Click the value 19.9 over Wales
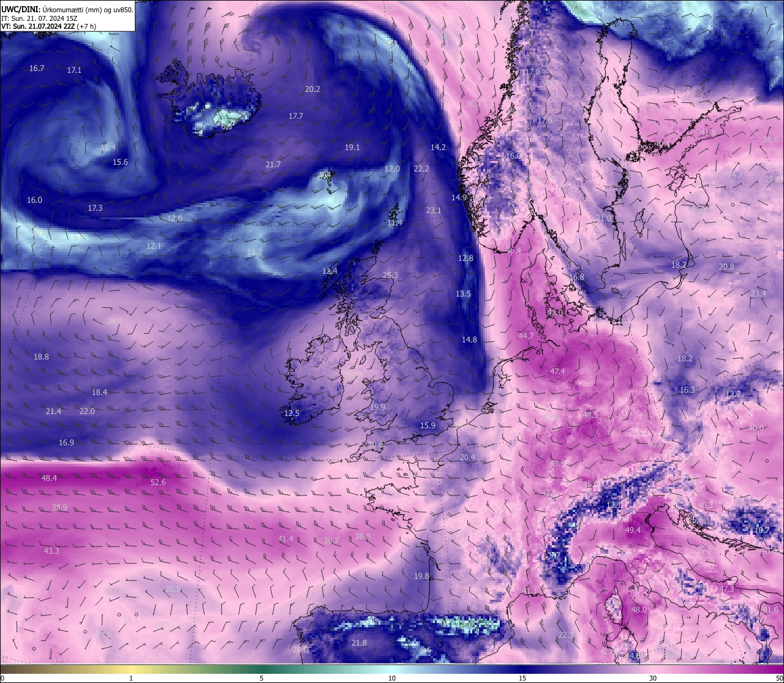The width and height of the screenshot is (784, 683). pos(378,407)
